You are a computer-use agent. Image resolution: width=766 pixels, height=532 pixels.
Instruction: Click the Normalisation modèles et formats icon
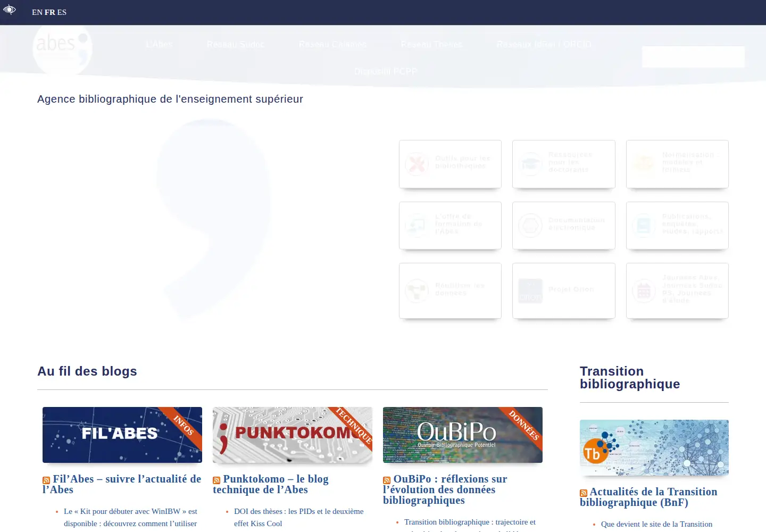coord(644,164)
